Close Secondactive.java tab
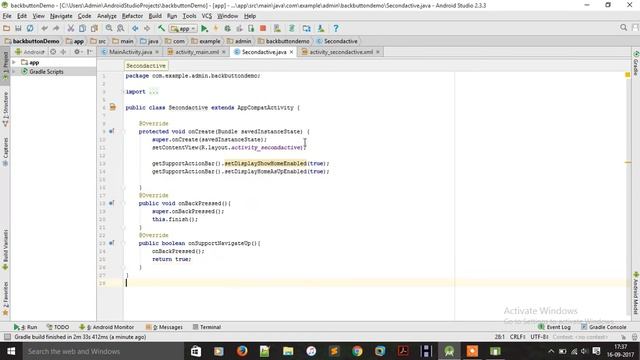This screenshot has width=640, height=360. pos(291,52)
